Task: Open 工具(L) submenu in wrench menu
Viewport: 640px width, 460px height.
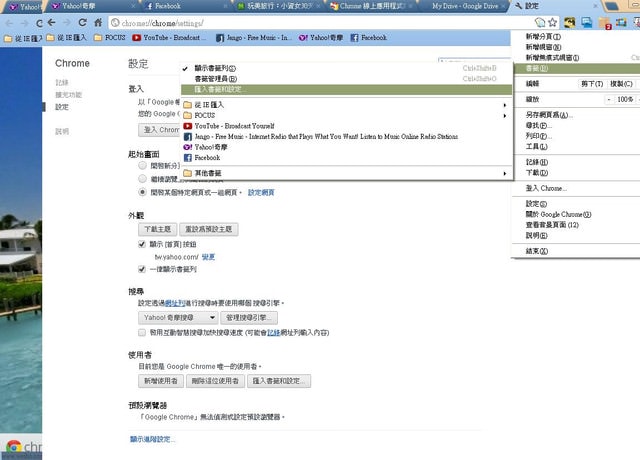Action: click(x=576, y=146)
